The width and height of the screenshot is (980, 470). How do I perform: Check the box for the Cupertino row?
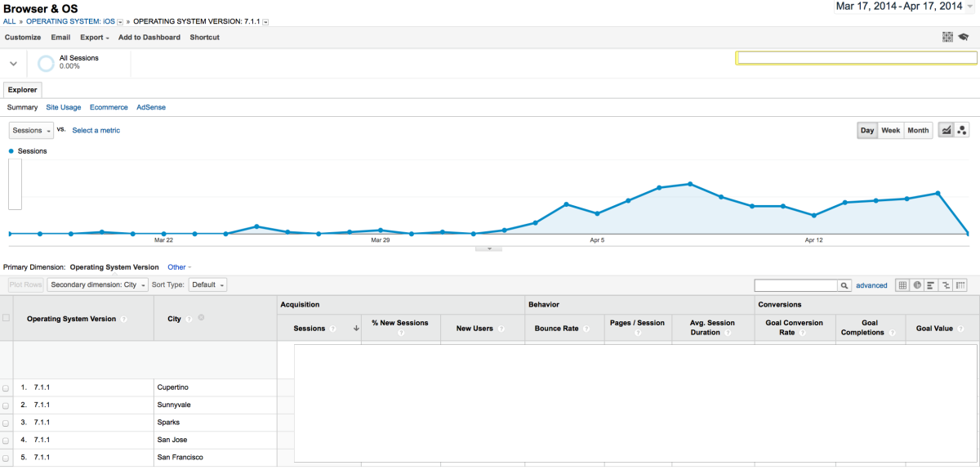pos(7,387)
